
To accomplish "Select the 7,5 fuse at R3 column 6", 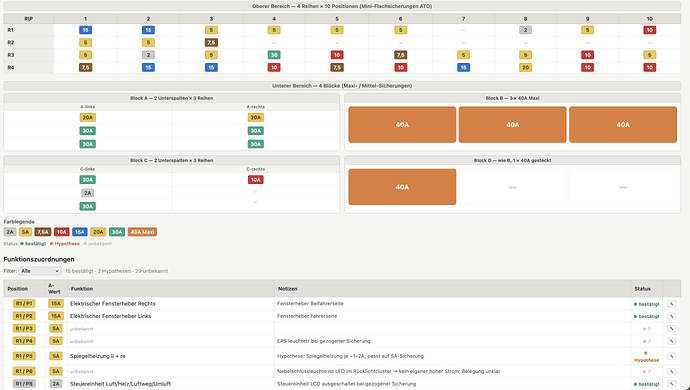I will [x=400, y=55].
